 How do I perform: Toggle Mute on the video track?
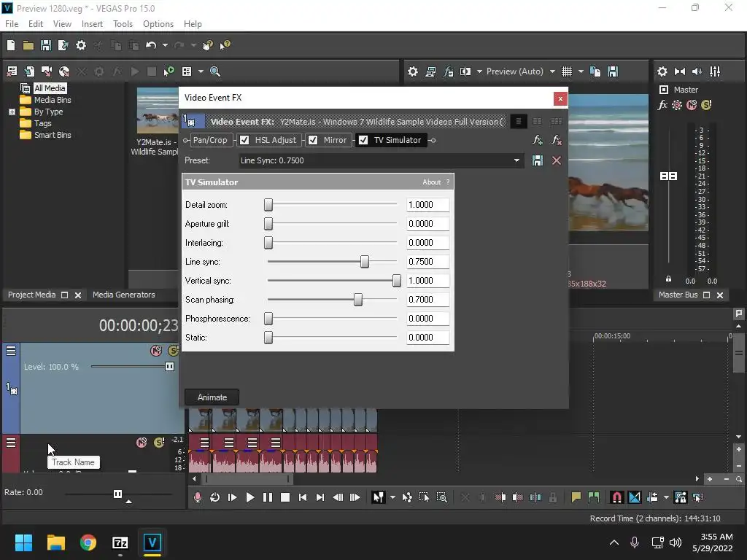click(156, 351)
